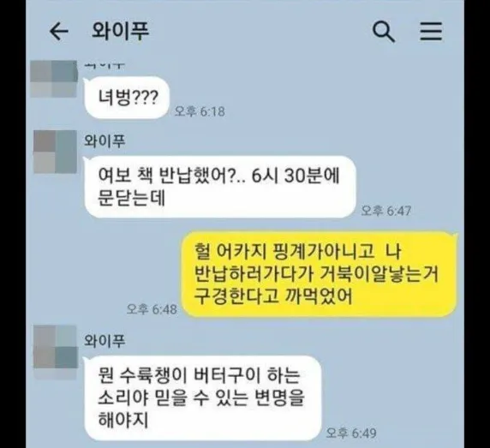The width and height of the screenshot is (490, 448).
Task: Tap the 녀벙??? message bubble
Action: click(x=127, y=98)
